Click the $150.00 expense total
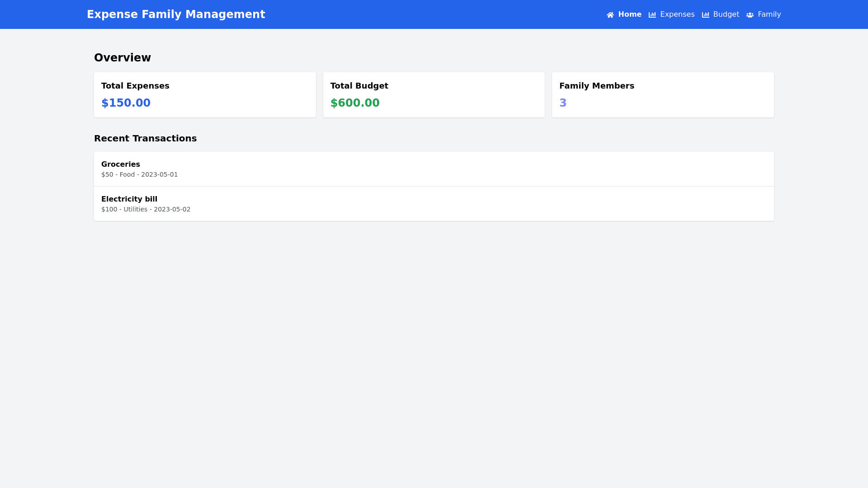Viewport: 868px width, 488px height. tap(126, 103)
